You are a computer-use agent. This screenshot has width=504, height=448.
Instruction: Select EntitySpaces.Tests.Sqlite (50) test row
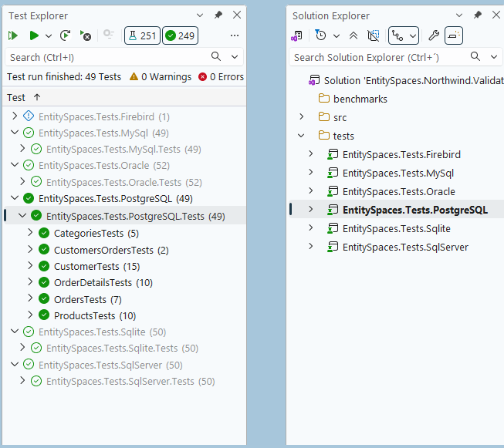click(x=102, y=332)
